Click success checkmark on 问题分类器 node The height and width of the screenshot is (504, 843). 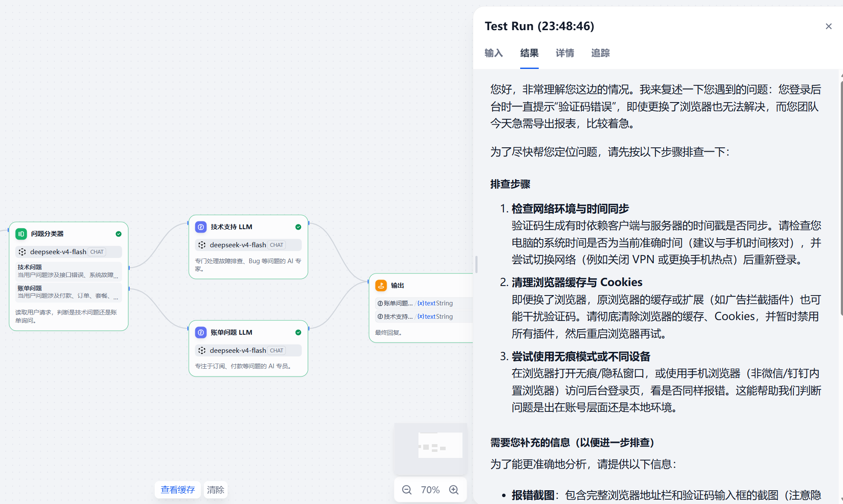click(x=119, y=234)
